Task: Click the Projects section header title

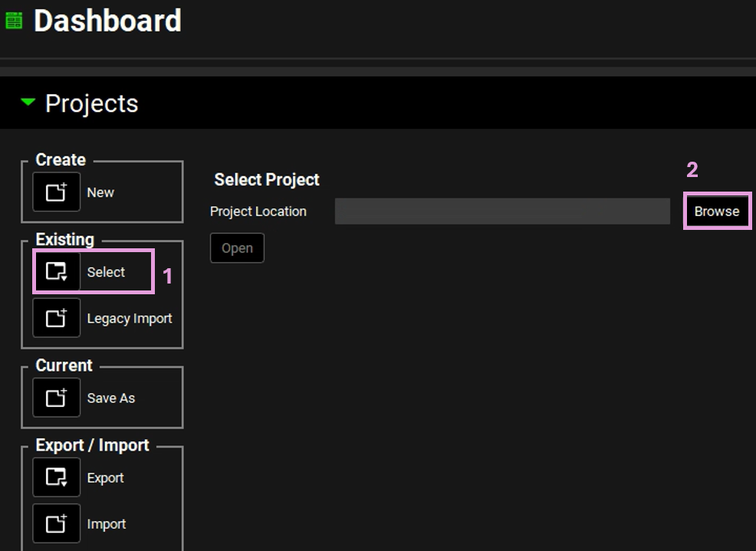Action: [x=92, y=103]
